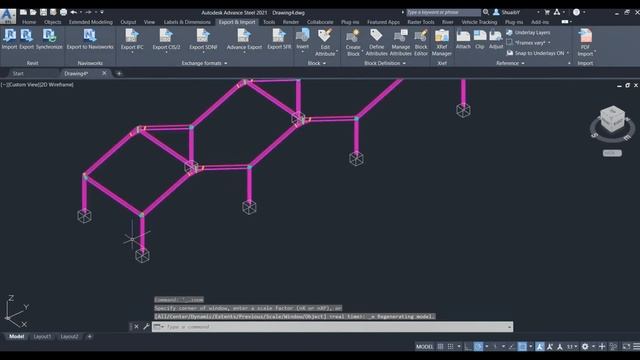Open the Autodesk App Store cart icon

coord(547,12)
